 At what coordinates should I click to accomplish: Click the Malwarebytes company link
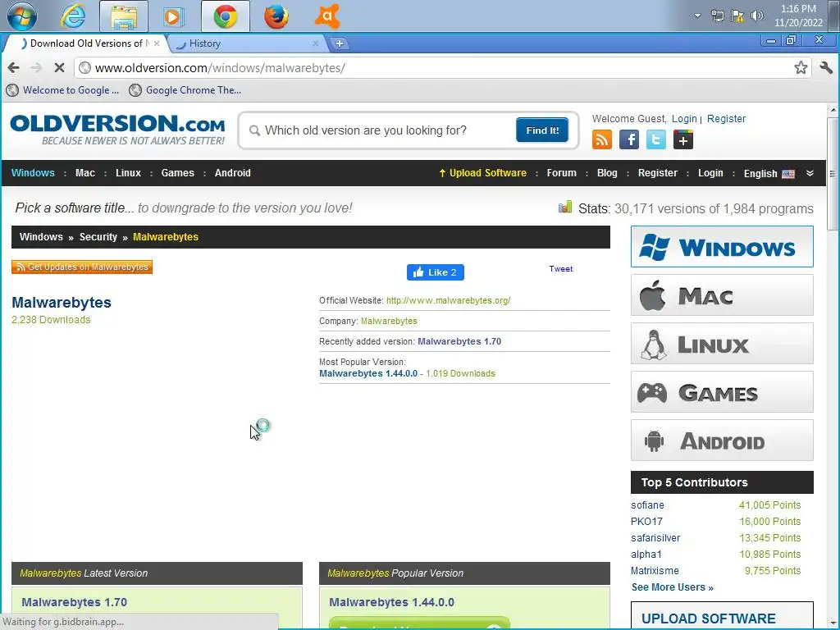pos(389,321)
